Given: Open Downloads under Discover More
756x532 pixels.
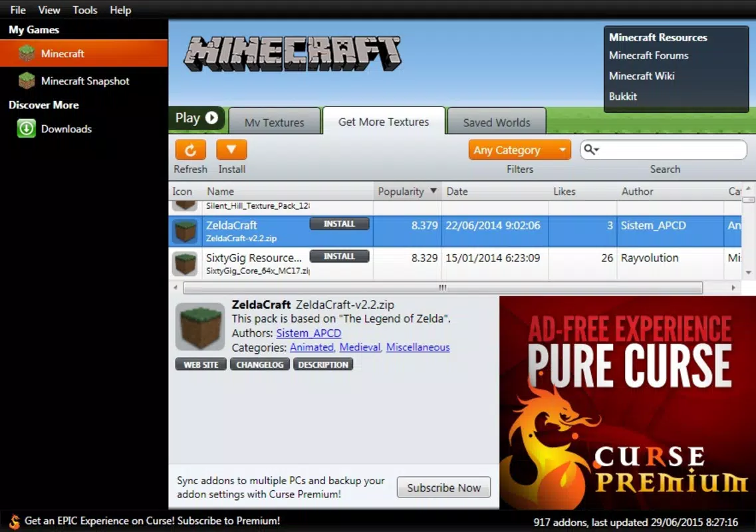Looking at the screenshot, I should (x=66, y=129).
